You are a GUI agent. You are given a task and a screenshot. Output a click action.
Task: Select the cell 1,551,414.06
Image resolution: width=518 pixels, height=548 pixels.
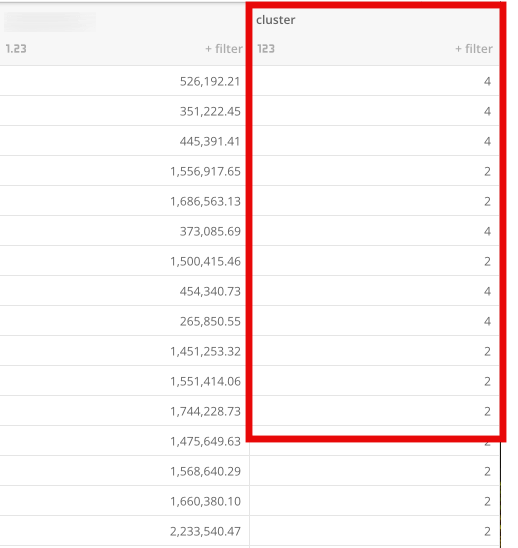pyautogui.click(x=206, y=382)
